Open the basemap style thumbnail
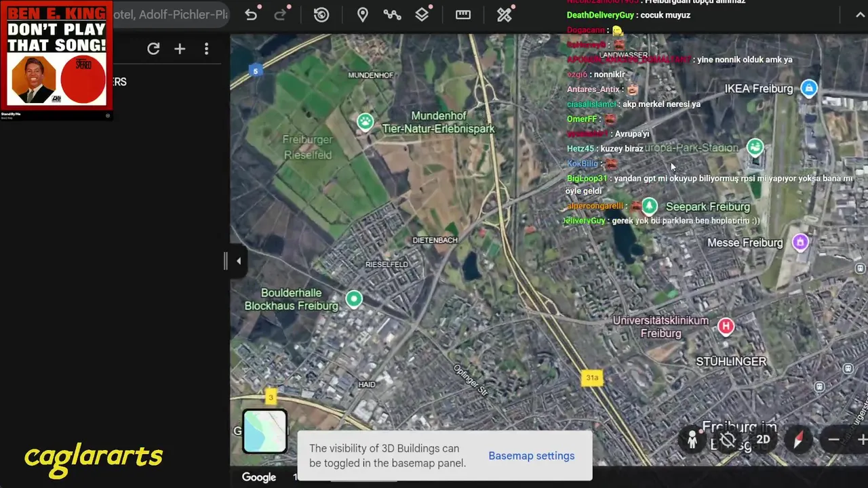The width and height of the screenshot is (868, 488). pos(265,431)
